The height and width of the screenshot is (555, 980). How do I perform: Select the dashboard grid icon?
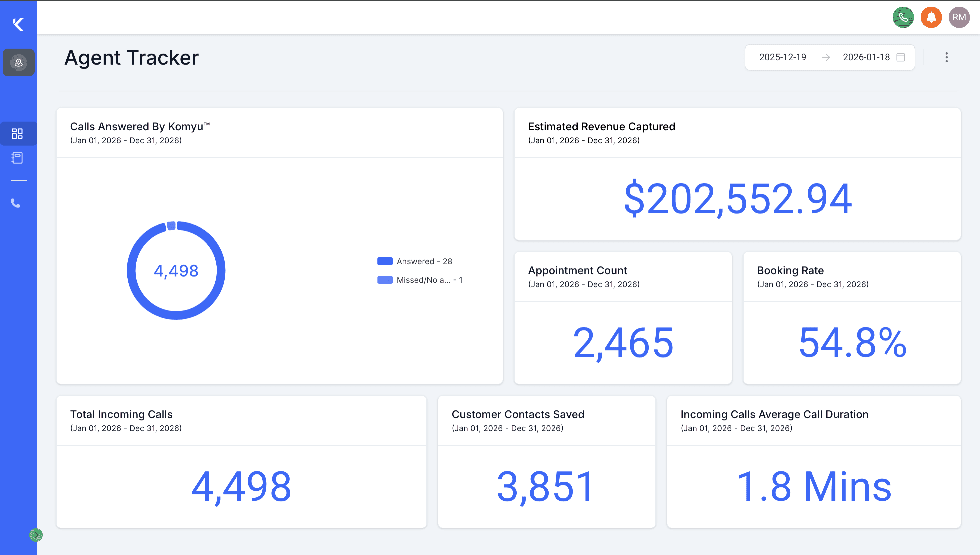18,133
